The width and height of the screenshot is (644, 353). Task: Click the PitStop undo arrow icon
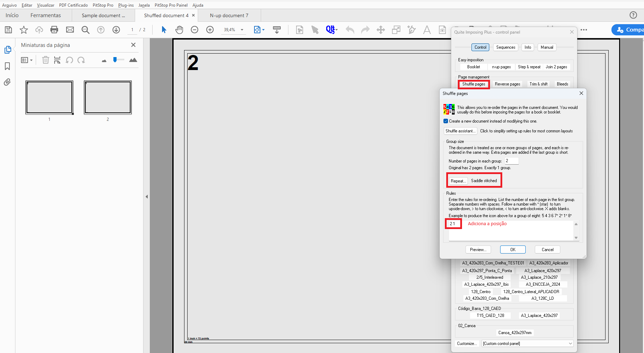click(x=350, y=30)
